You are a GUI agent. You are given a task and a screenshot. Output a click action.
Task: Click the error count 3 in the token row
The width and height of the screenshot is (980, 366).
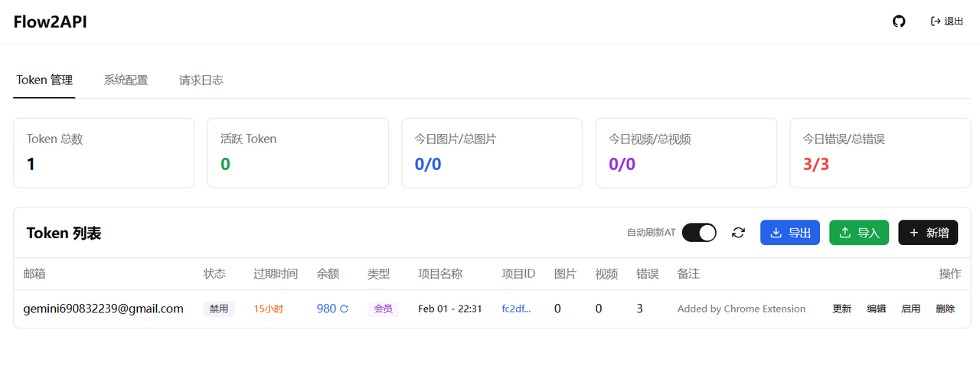639,309
